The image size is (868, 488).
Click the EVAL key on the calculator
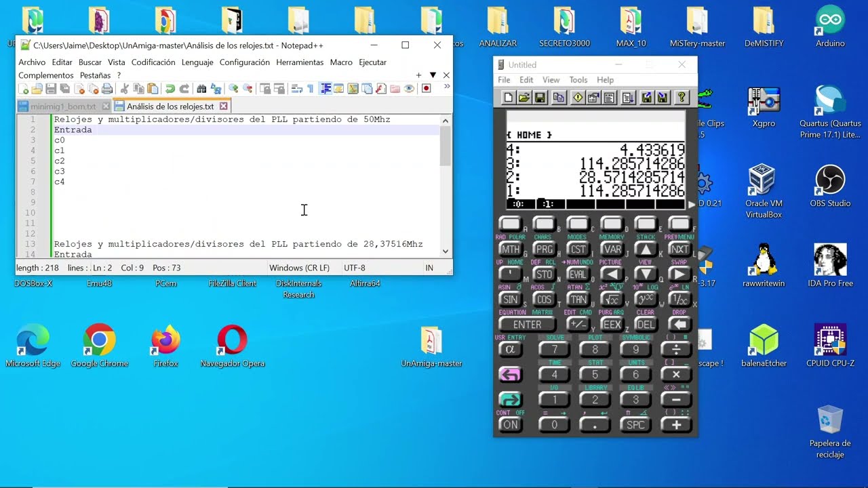pos(577,274)
